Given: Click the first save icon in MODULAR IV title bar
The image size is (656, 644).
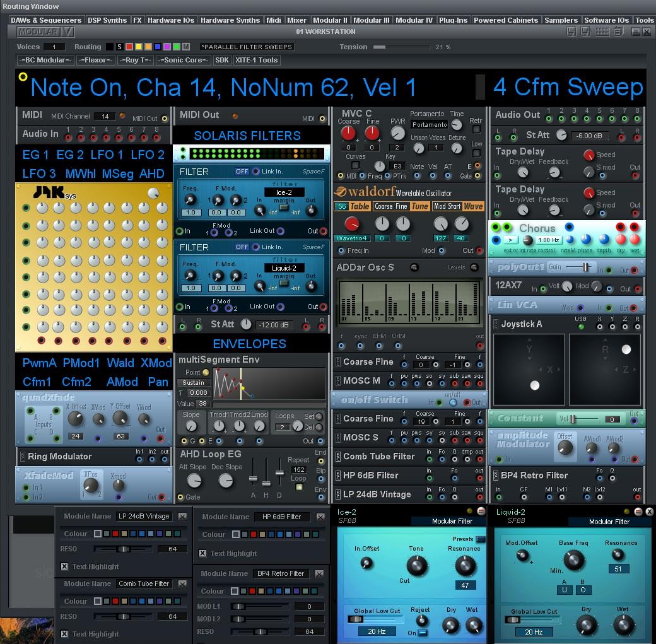Looking at the screenshot, I should 572,32.
